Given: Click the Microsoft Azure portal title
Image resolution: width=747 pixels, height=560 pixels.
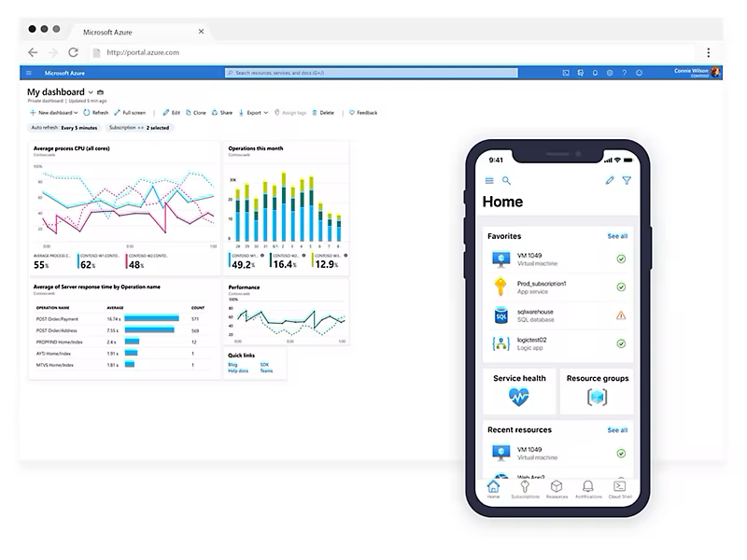Looking at the screenshot, I should pos(64,73).
